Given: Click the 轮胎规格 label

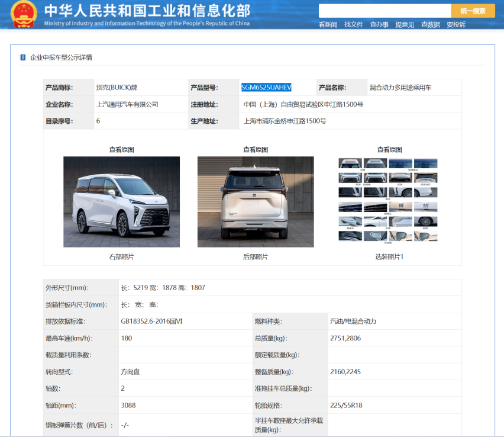Looking at the screenshot, I should 269,405.
